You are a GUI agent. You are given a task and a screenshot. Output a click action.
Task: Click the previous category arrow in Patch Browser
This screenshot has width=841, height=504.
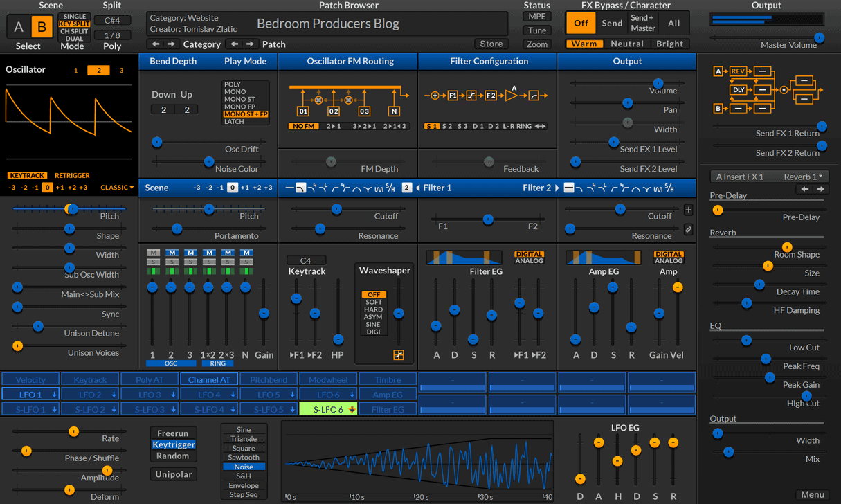[156, 44]
